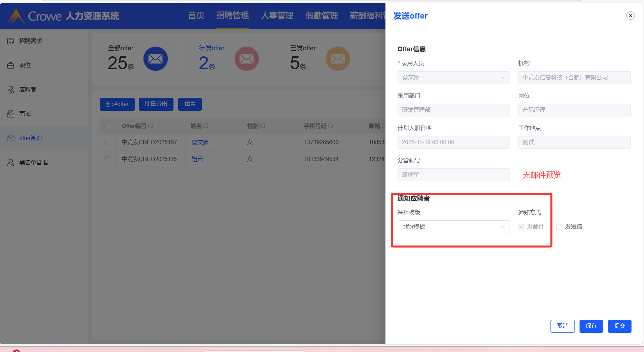Click offer number 中竞发CREO2025167

tap(149, 142)
